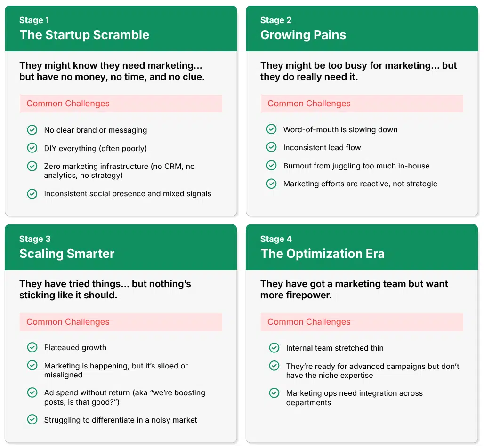Image resolution: width=484 pixels, height=448 pixels.
Task: Click the check icon next to "Inconsistent lead flow"
Action: pos(271,147)
